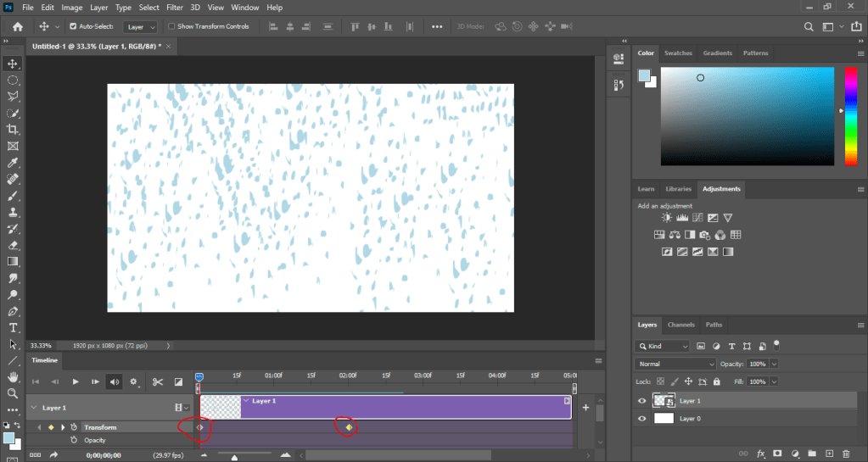Choose the Eyedropper tool
Viewport: 868px width, 462px height.
click(13, 162)
